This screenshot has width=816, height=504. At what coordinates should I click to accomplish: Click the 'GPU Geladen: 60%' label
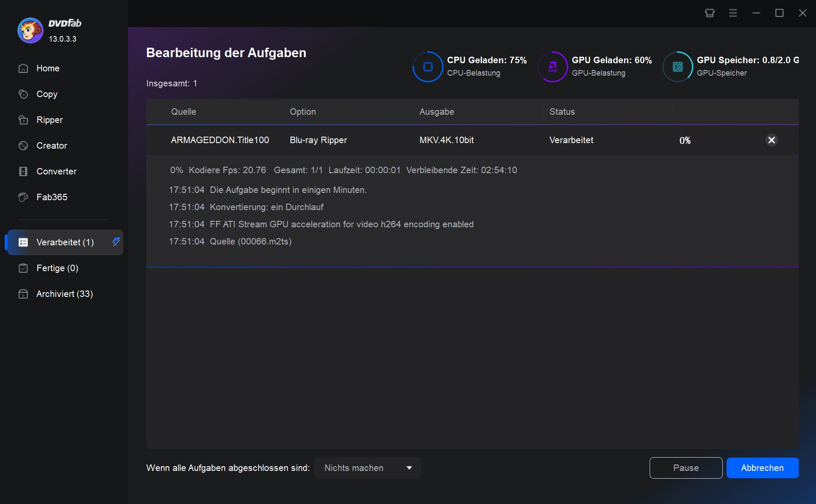tap(611, 60)
